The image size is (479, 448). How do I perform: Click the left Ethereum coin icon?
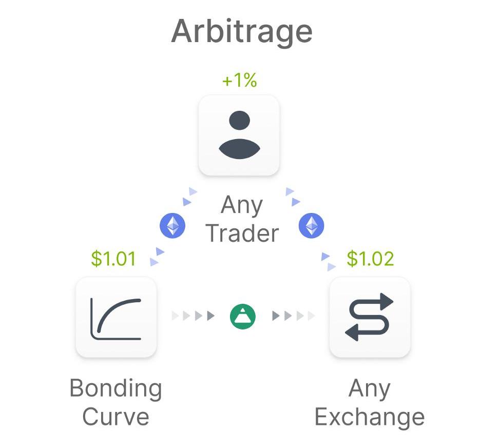(173, 226)
